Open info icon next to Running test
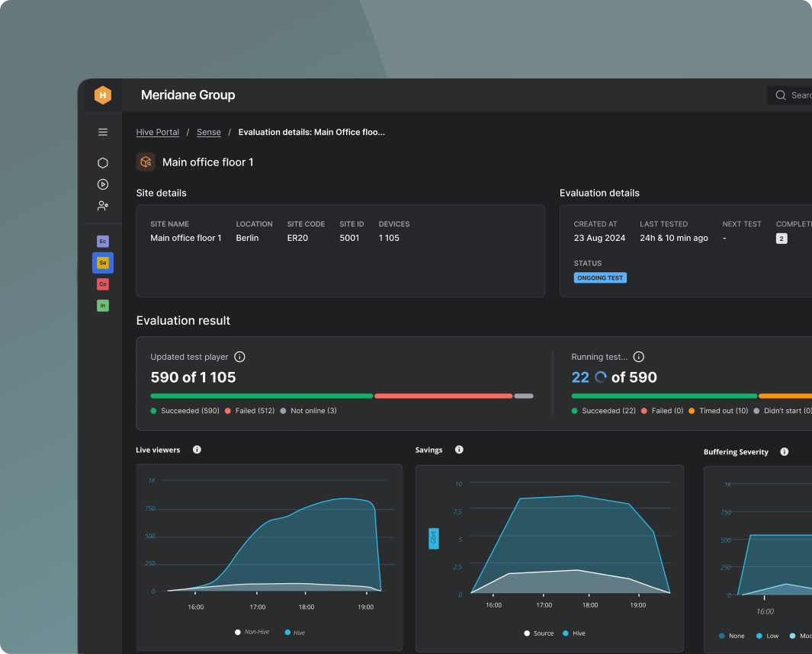This screenshot has height=654, width=812. coord(638,357)
